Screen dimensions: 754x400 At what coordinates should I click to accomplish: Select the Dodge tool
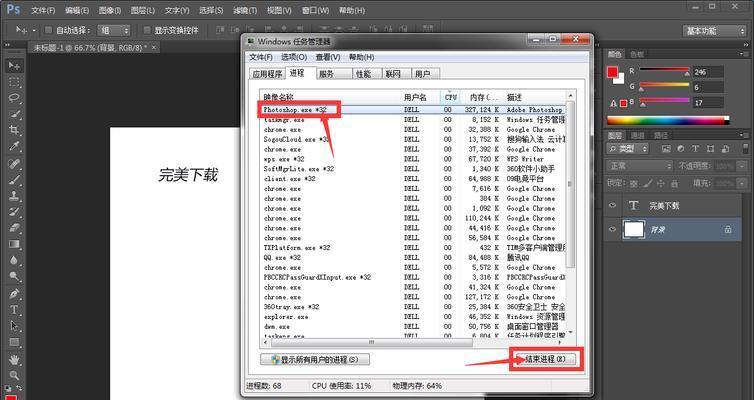(14, 276)
